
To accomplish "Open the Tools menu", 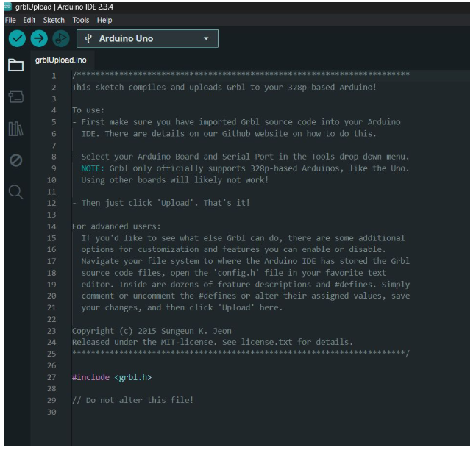I will coord(81,20).
